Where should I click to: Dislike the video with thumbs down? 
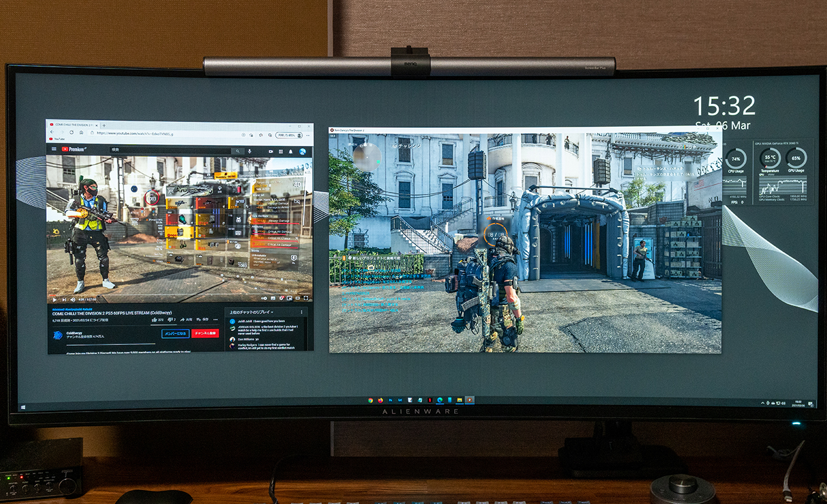point(171,319)
